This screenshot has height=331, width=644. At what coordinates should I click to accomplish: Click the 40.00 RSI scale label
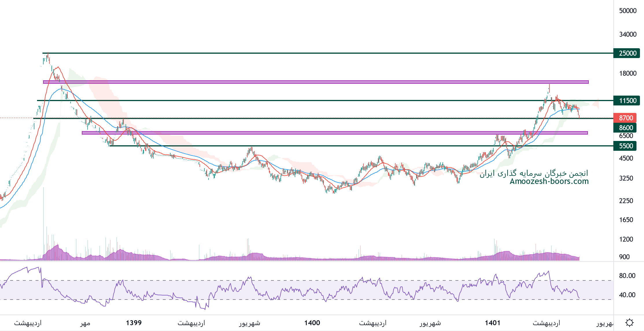point(627,295)
